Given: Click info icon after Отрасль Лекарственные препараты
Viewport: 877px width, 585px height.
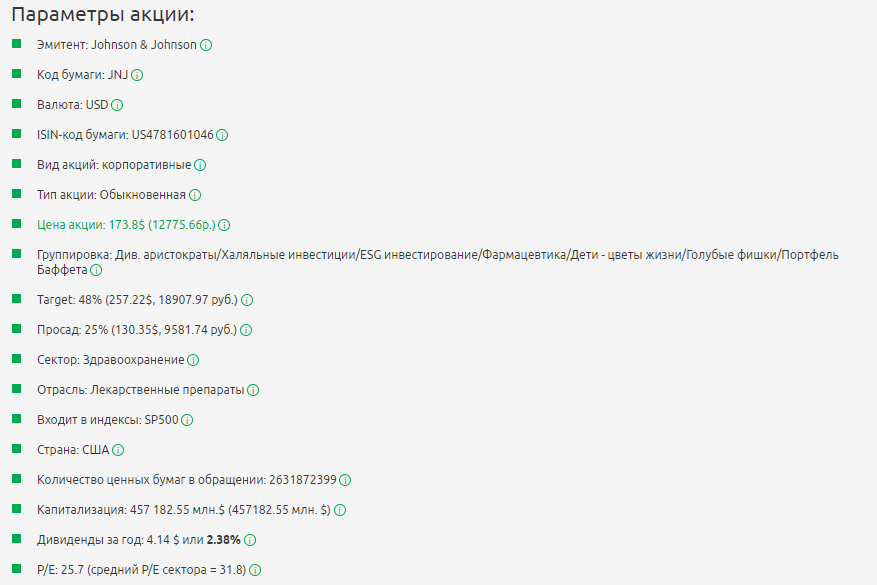Looking at the screenshot, I should (x=253, y=390).
